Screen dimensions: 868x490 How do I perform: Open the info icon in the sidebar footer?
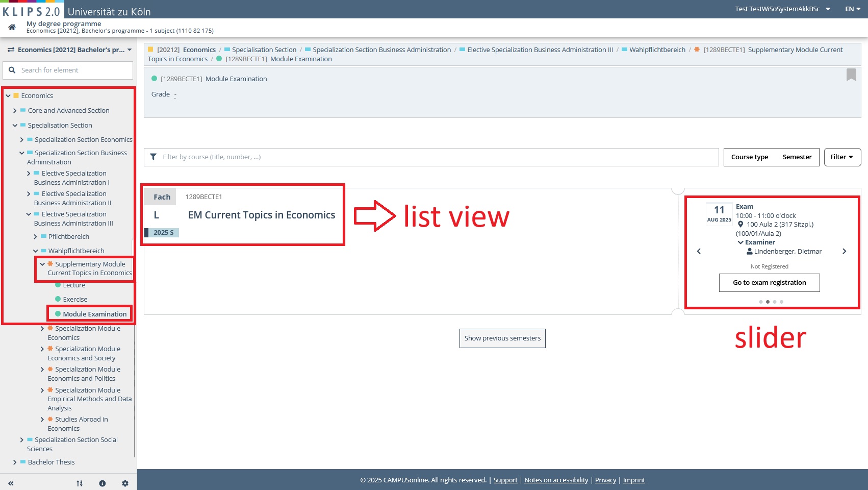[x=103, y=483]
